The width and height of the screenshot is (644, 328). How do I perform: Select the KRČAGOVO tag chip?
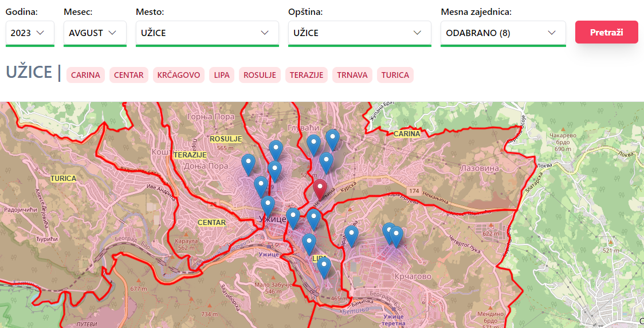[179, 75]
